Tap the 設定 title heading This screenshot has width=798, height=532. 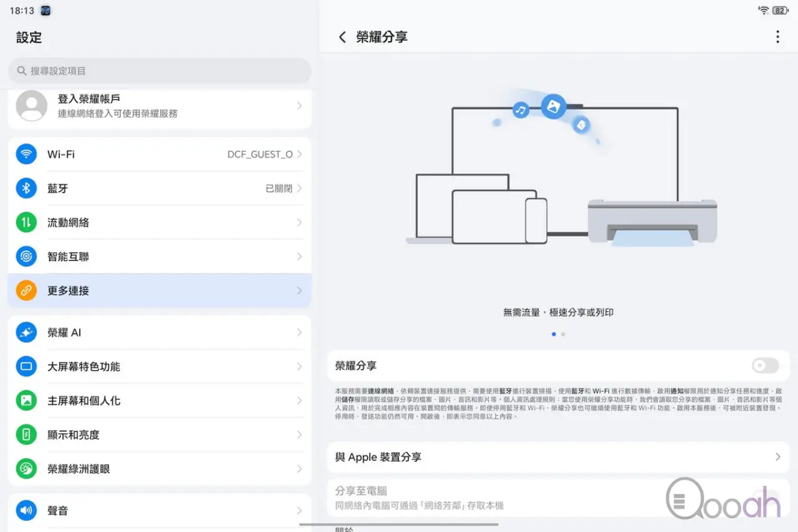tap(29, 37)
